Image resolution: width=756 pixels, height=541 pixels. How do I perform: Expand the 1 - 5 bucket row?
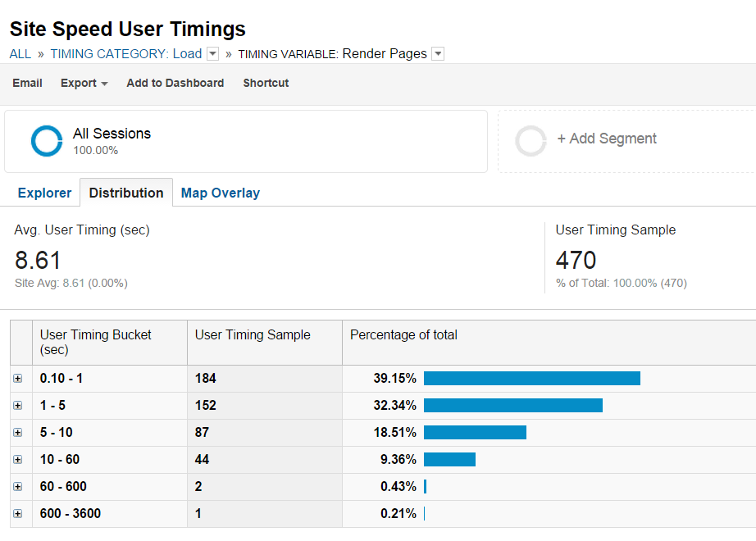18,406
